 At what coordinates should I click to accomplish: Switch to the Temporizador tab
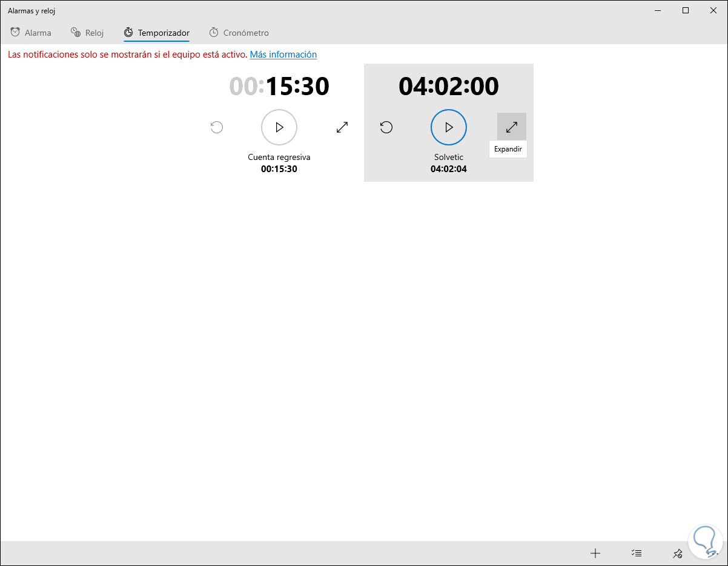coord(156,32)
